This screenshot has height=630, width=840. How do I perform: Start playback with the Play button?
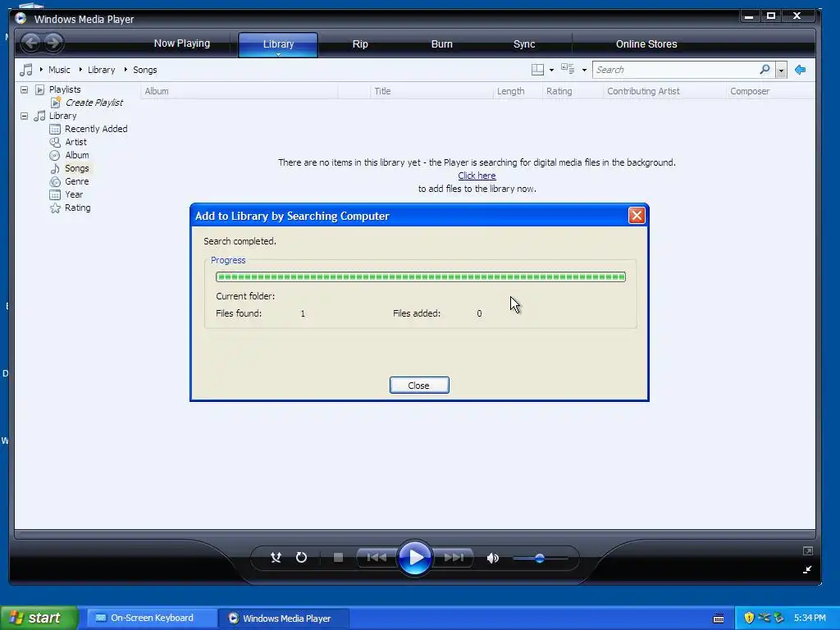[415, 558]
